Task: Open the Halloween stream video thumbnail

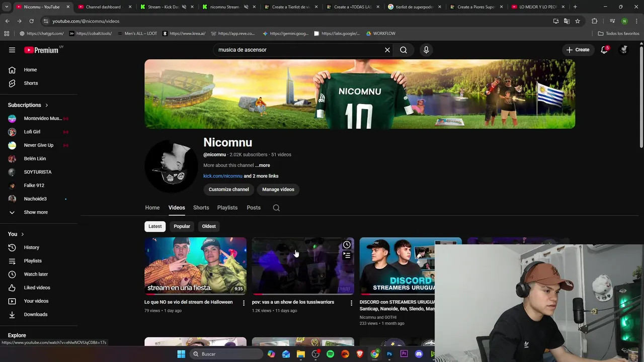Action: (x=195, y=266)
